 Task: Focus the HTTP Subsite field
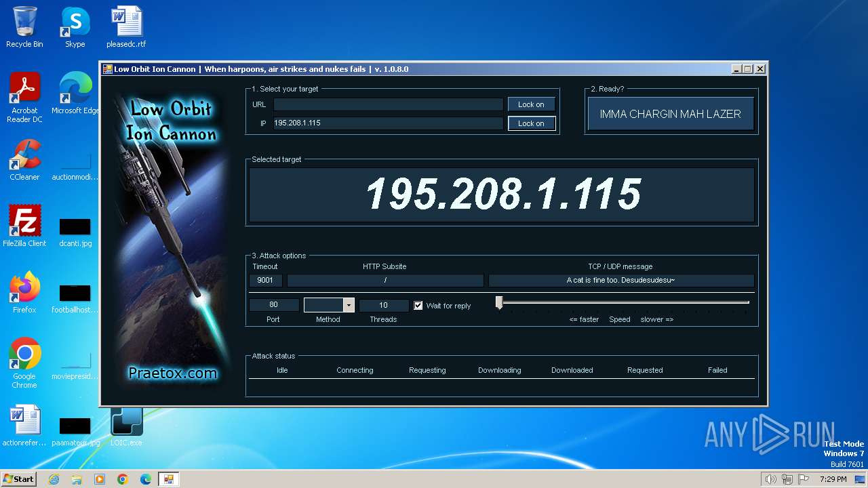pyautogui.click(x=385, y=281)
